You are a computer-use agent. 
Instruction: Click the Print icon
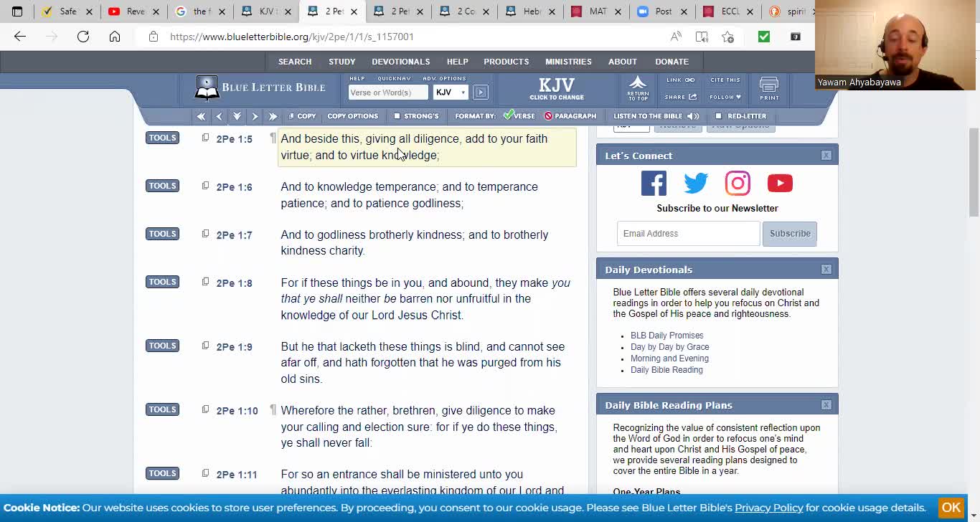[x=769, y=88]
